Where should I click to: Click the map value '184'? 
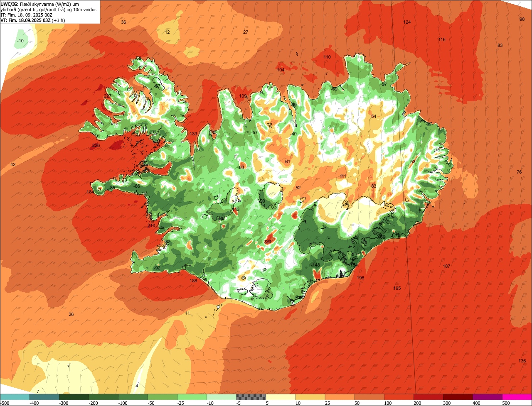coord(90,192)
